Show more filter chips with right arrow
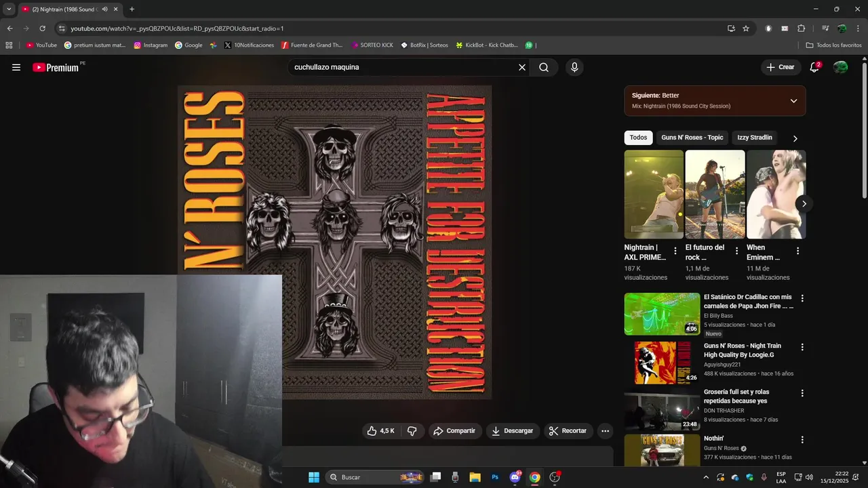The height and width of the screenshot is (488, 868). [795, 138]
